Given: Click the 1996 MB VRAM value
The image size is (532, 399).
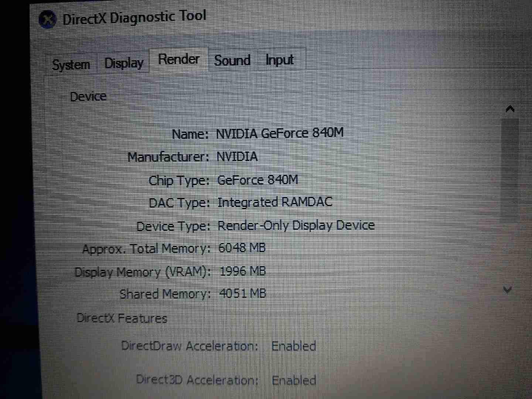Looking at the screenshot, I should tap(242, 271).
